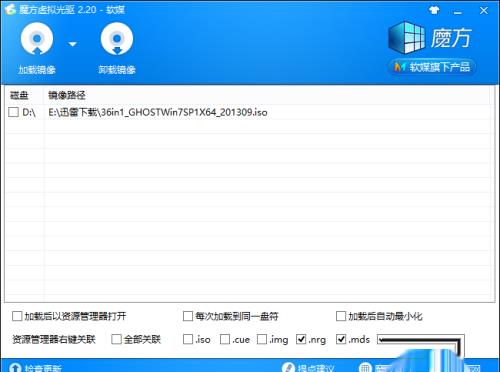Uncheck the .mds association checkbox
This screenshot has width=500, height=372.
(341, 339)
